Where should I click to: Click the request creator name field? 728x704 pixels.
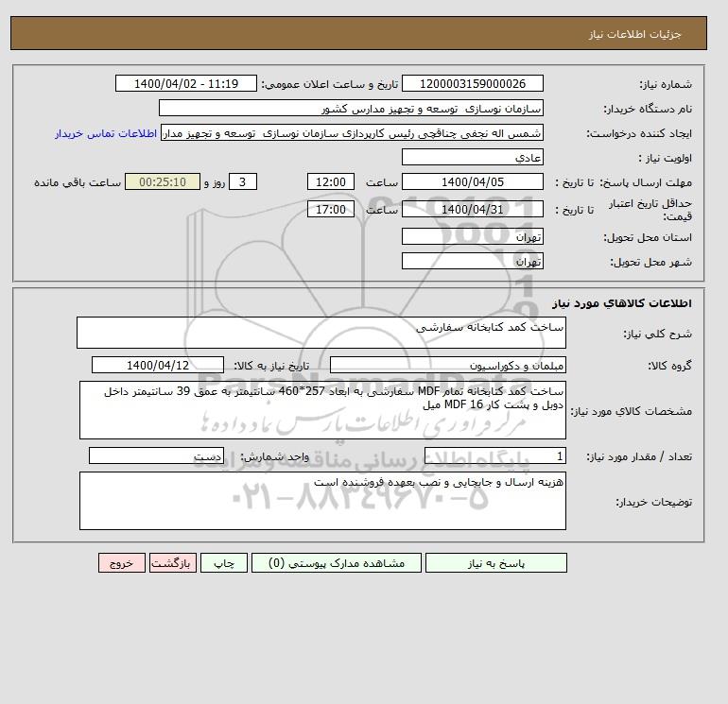(352, 132)
